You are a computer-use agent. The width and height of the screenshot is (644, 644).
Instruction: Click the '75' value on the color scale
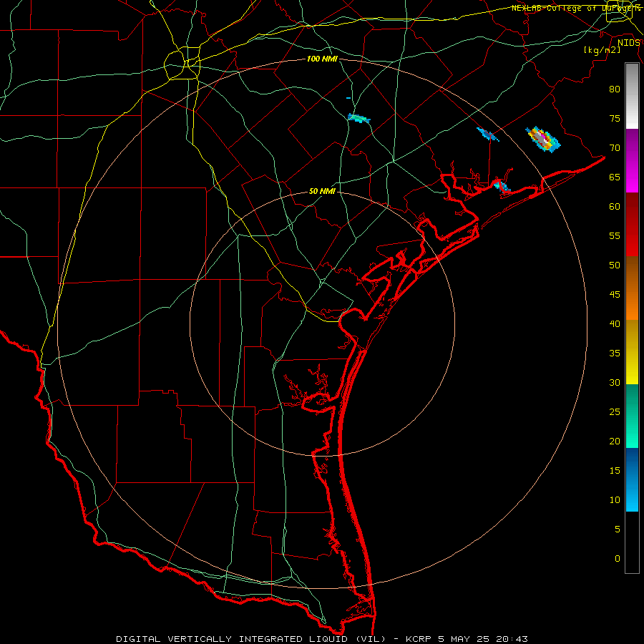[x=615, y=119]
